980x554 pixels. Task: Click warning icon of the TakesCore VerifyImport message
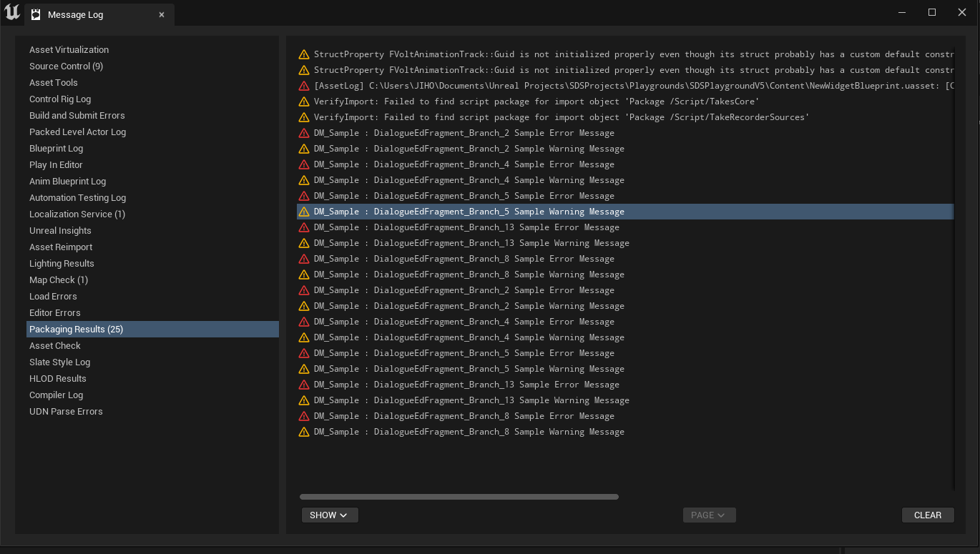click(304, 102)
